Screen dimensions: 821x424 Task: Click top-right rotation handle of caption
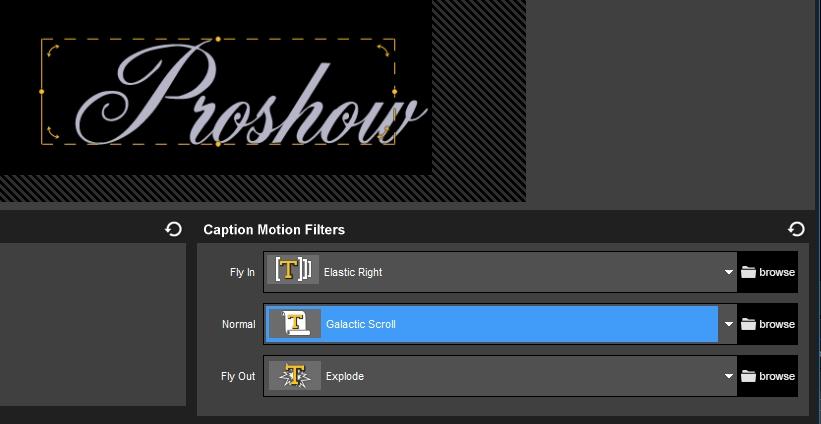point(383,50)
